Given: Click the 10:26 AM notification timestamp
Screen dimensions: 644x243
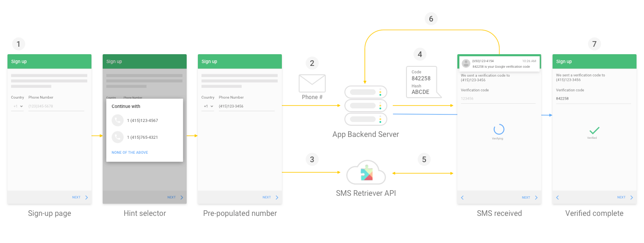Looking at the screenshot, I should [529, 61].
